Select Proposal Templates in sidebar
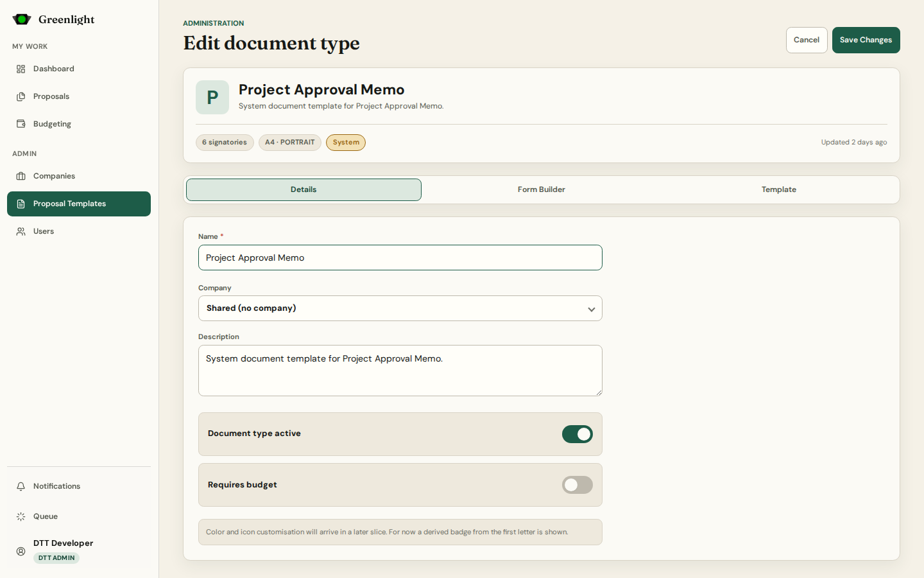Screen dimensions: 924x578 79,204
